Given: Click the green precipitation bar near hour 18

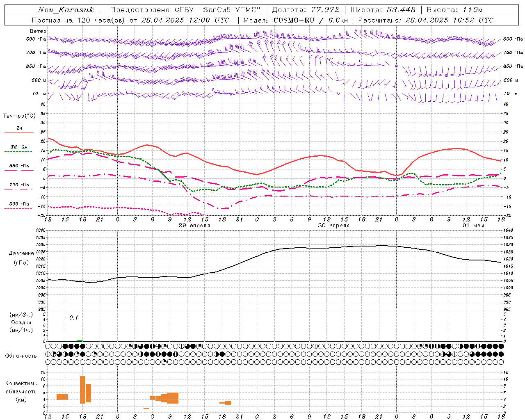Looking at the screenshot, I should pos(80,340).
